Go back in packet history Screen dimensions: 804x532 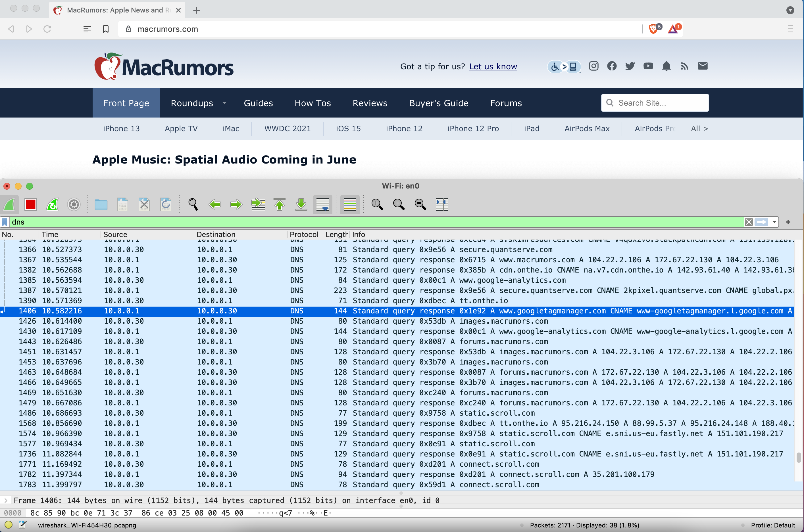click(x=214, y=204)
